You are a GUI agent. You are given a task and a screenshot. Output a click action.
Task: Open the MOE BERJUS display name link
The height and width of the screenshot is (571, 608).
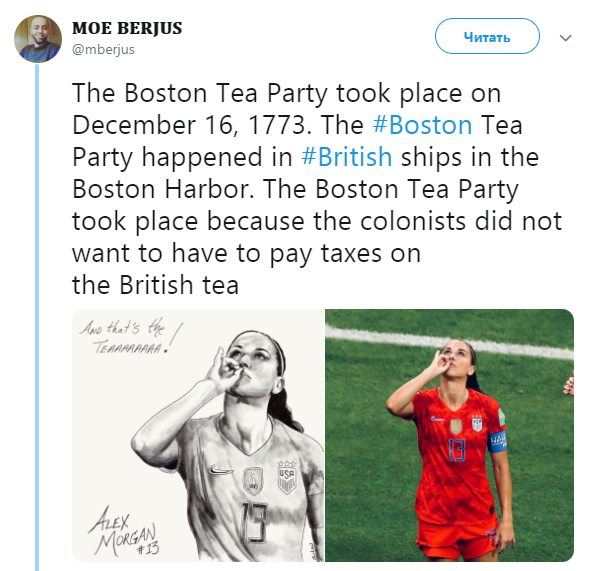[127, 28]
